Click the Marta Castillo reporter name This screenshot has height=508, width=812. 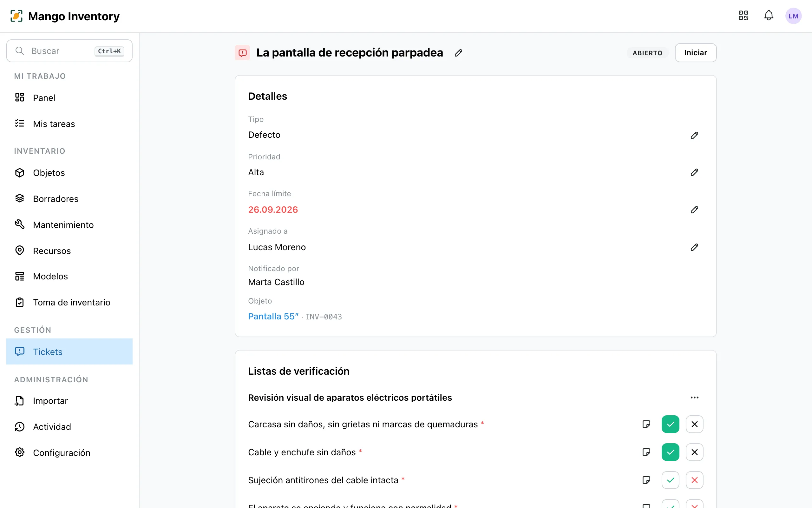coord(276,282)
